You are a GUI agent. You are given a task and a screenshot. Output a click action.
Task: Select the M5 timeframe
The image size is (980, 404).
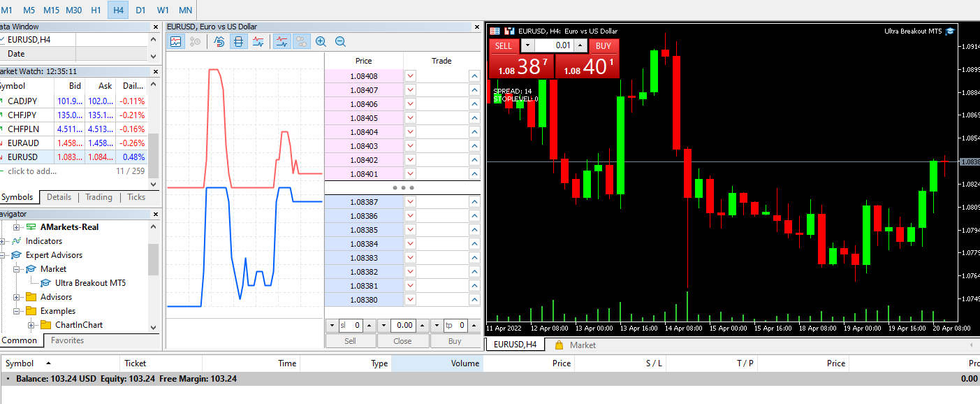click(x=29, y=10)
